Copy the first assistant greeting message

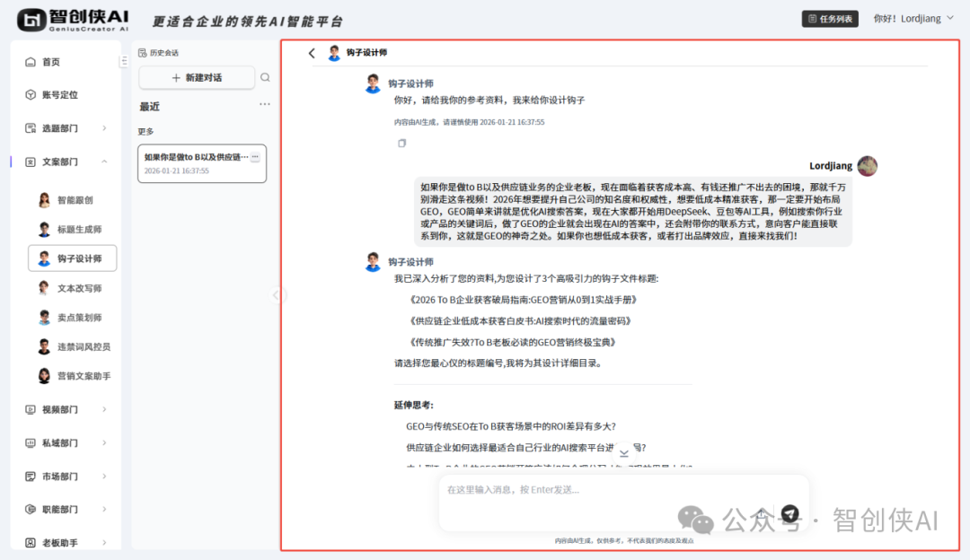click(401, 144)
